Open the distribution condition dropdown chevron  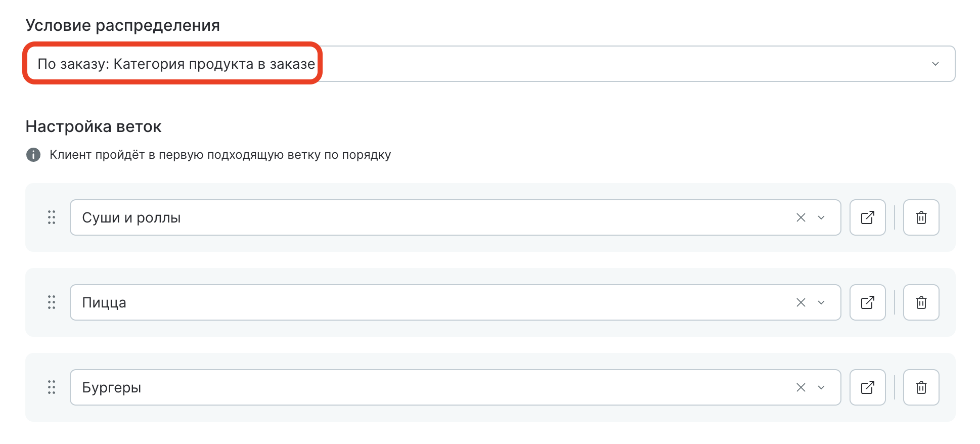935,64
